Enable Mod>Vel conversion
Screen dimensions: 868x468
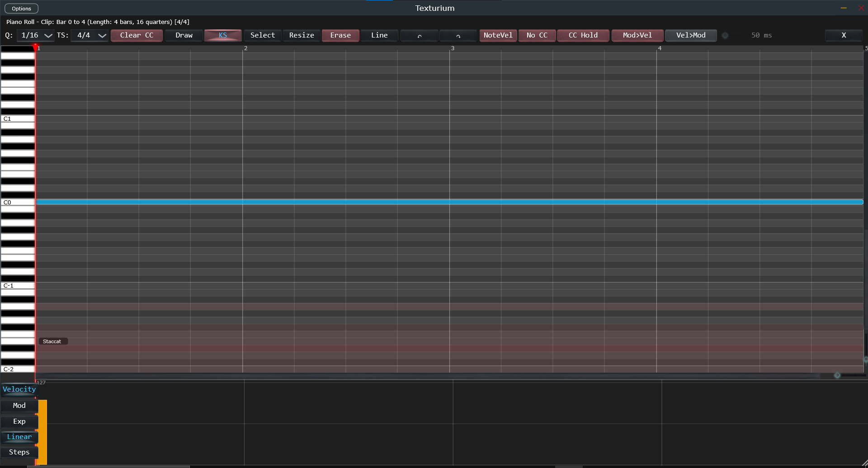(637, 35)
